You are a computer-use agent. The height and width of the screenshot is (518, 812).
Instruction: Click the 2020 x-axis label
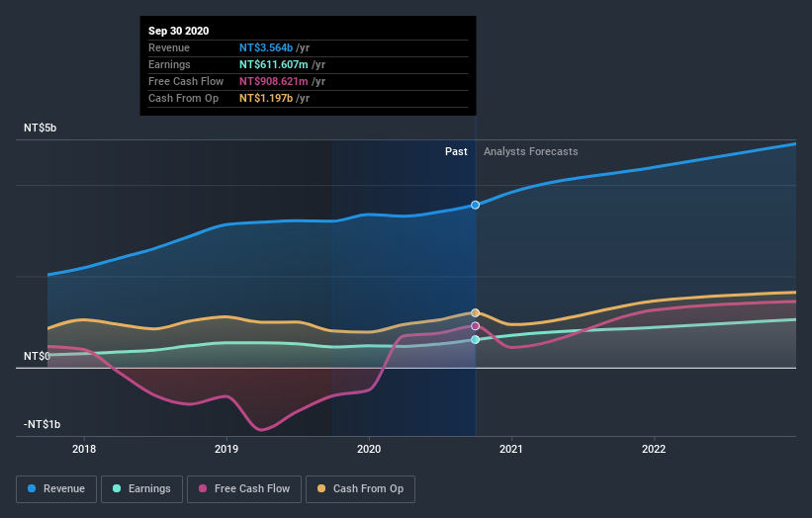(x=369, y=449)
